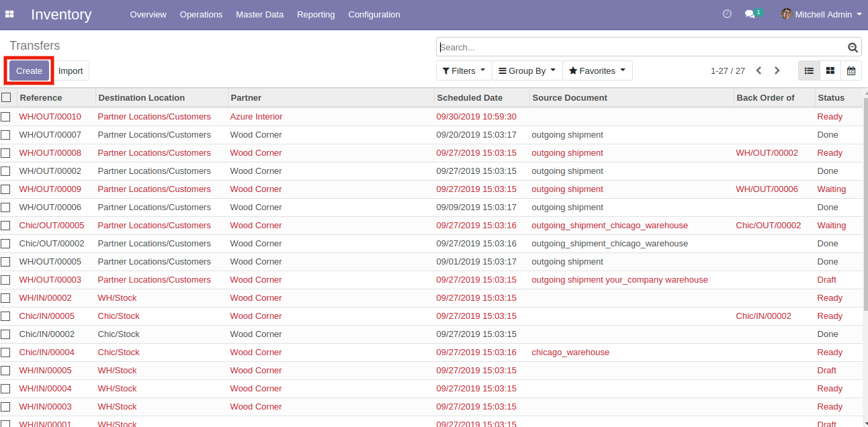The width and height of the screenshot is (868, 427).
Task: Check the box for WH/OUT/00010
Action: (6, 117)
